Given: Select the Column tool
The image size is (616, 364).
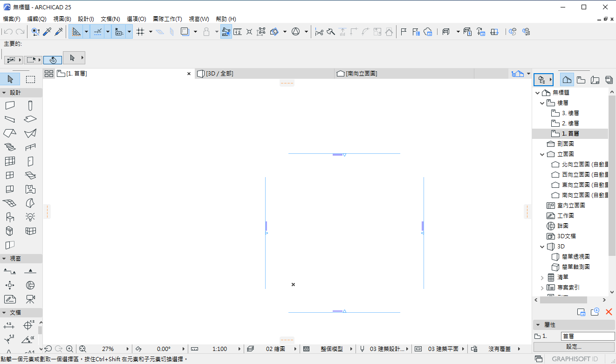Looking at the screenshot, I should tap(30, 105).
